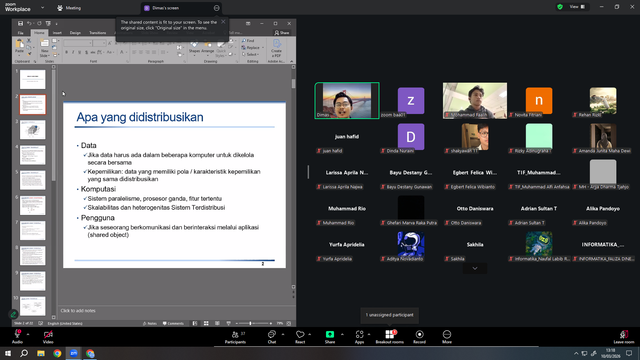Open the PowerPoint Insert ribbon tab
640x360 pixels.
pos(57,33)
